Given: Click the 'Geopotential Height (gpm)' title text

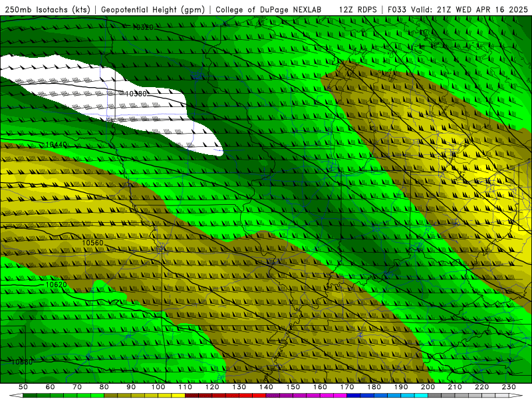Looking at the screenshot, I should click(x=153, y=10).
